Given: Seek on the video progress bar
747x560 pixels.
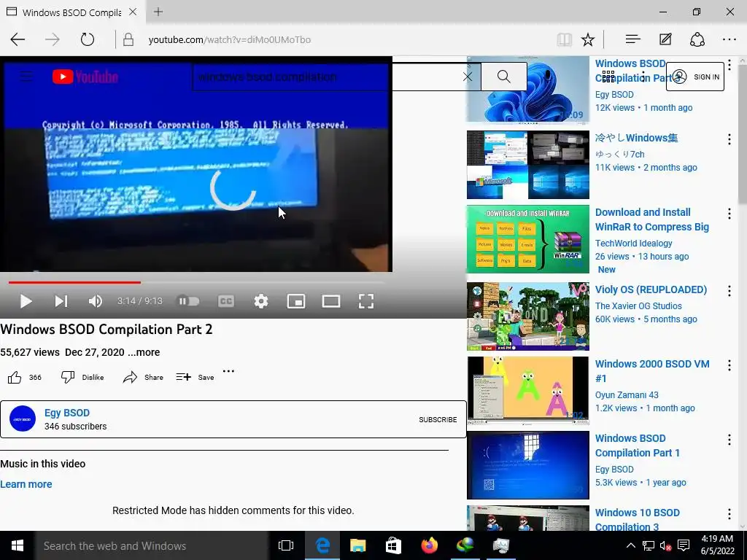Looking at the screenshot, I should [x=196, y=282].
